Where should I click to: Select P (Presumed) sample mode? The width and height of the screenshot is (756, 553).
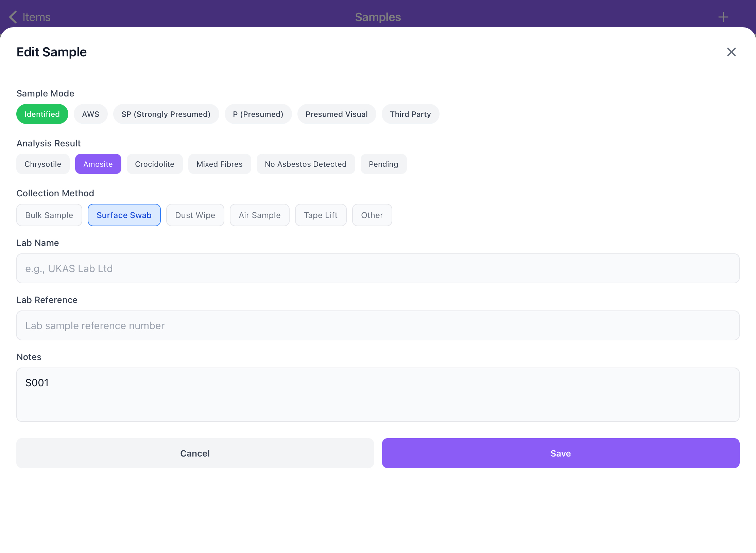258,114
